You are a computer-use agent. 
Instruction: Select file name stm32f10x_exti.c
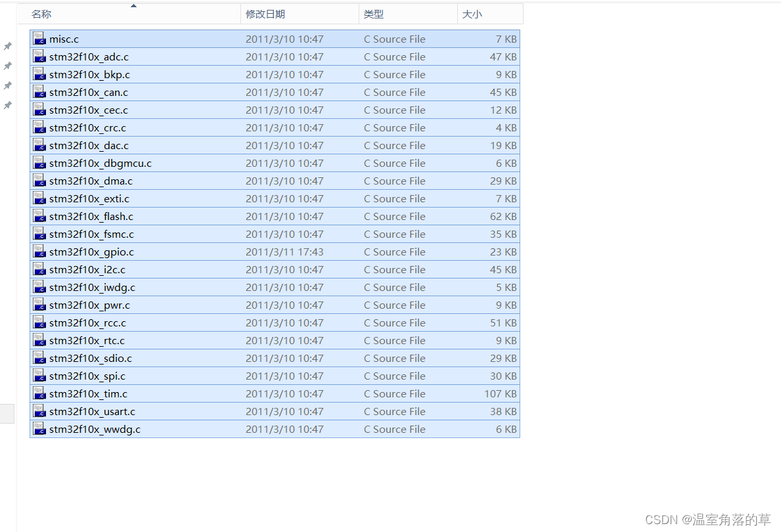tap(89, 199)
